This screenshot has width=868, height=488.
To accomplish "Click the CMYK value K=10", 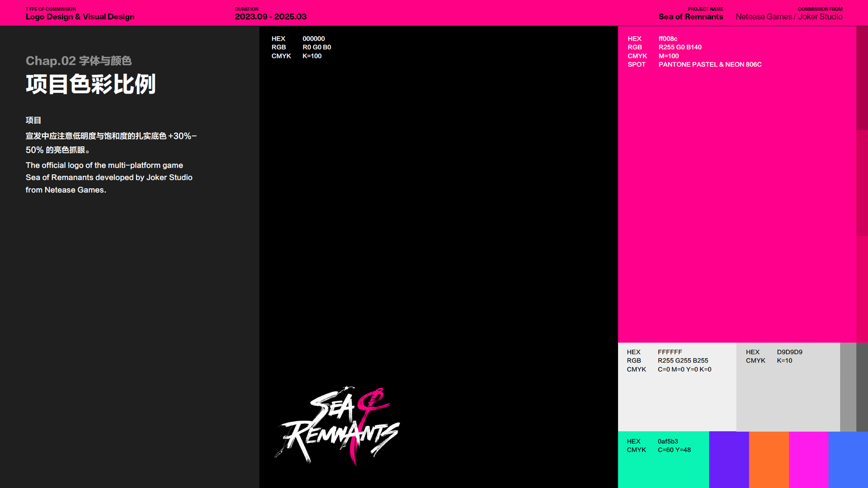I will point(784,361).
